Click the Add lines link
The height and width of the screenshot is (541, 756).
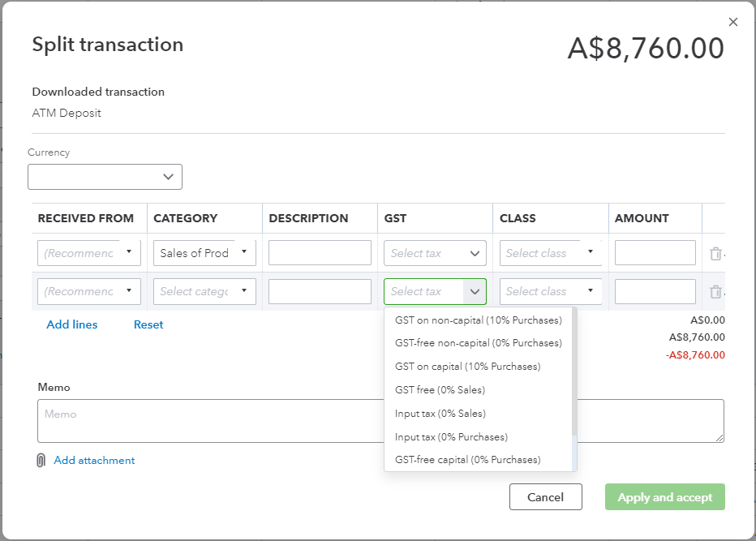(72, 324)
